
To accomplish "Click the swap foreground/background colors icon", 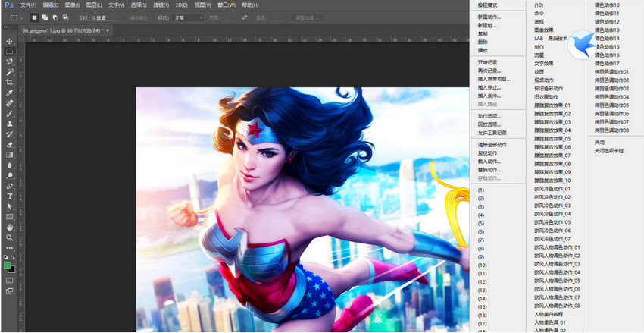I will [13, 257].
